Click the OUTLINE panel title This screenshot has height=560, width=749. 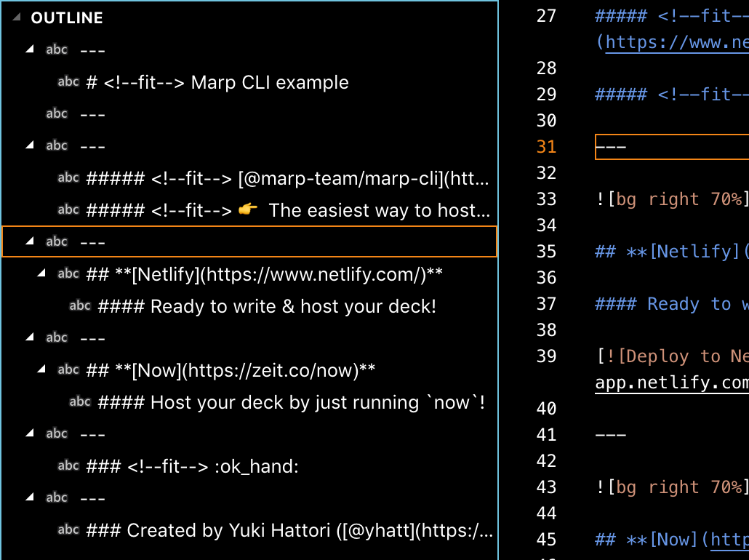coord(67,17)
